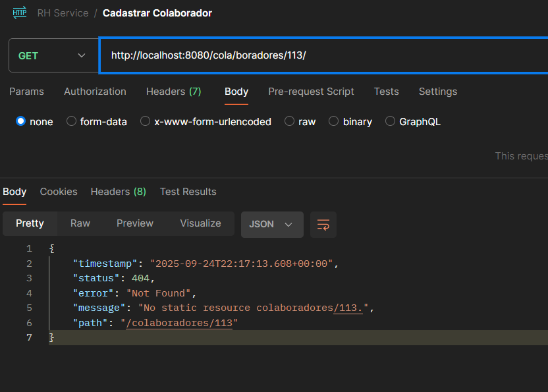Viewport: 548px width, 392px height.
Task: Switch to the request Body tab
Action: coord(236,92)
